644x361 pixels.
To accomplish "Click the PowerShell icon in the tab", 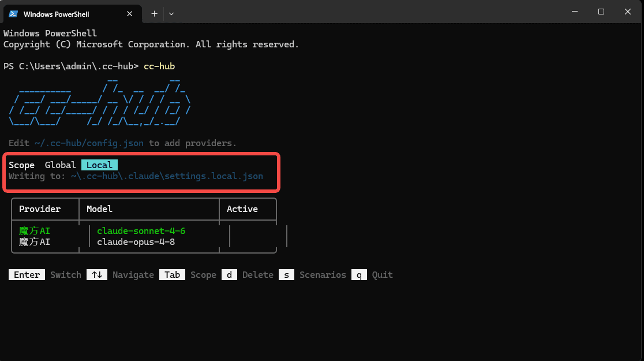I will click(13, 14).
